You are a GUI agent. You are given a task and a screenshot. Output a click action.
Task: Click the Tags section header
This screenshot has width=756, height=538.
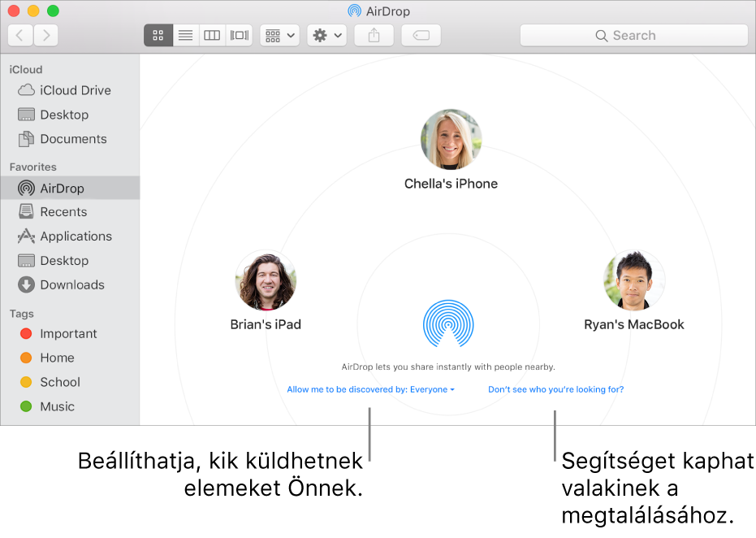click(x=22, y=314)
